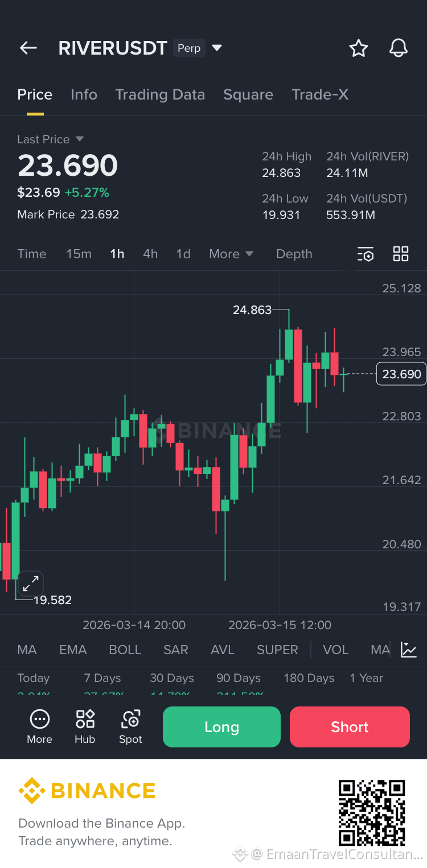Viewport: 427px width, 868px height.
Task: Select the 90 Days performance period
Action: (x=239, y=678)
